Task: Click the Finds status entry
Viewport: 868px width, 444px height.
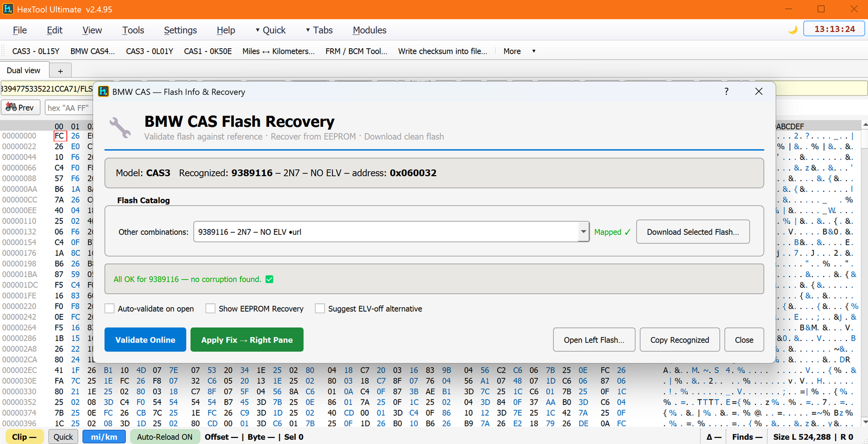Action: point(746,437)
